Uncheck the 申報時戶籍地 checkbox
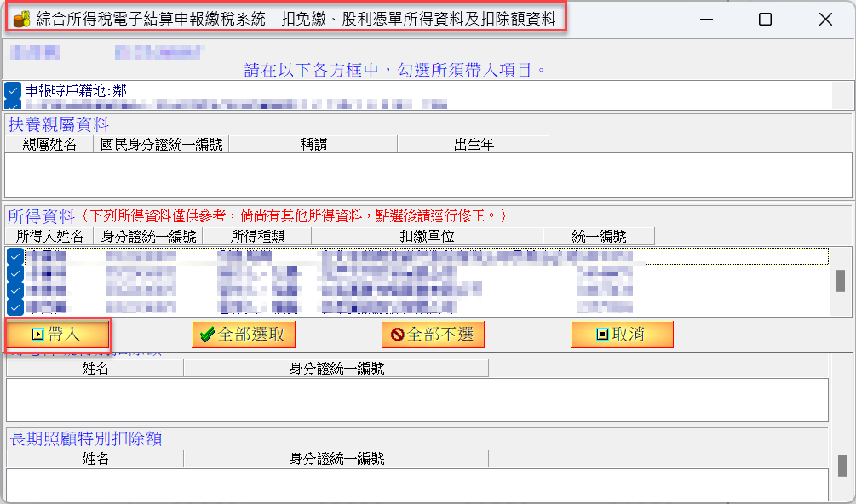 13,90
